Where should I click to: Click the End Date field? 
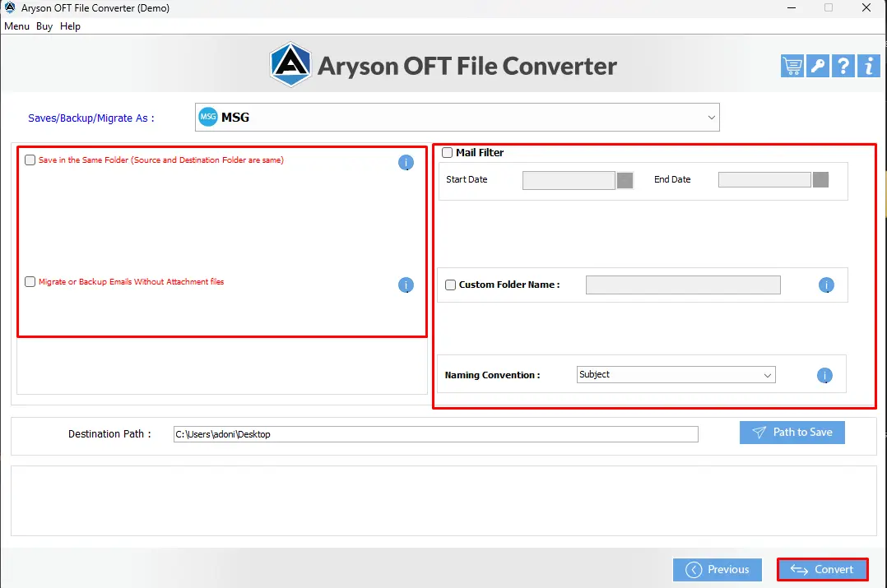click(x=764, y=180)
